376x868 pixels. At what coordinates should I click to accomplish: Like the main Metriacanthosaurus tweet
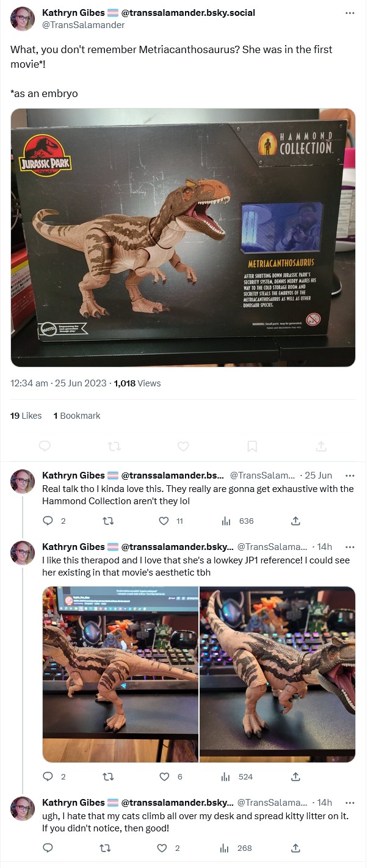(183, 447)
